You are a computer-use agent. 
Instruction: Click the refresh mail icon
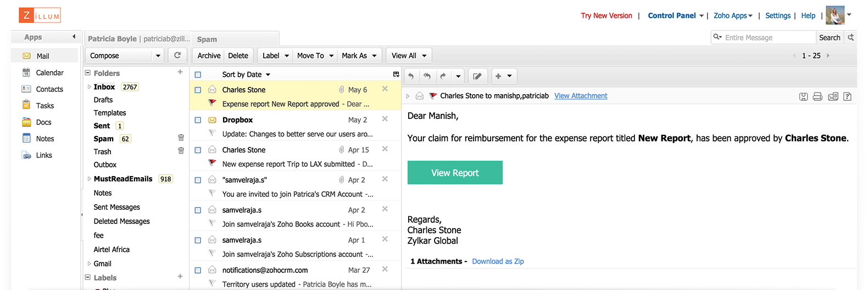click(x=177, y=56)
